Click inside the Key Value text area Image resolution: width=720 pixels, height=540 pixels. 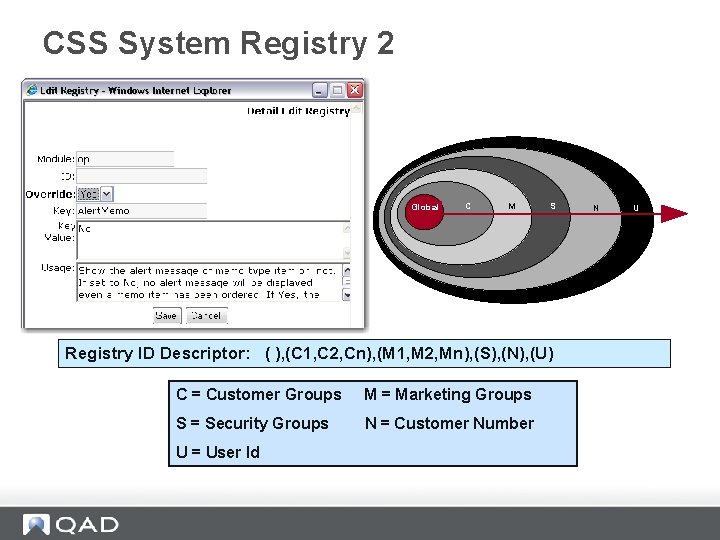click(x=210, y=241)
